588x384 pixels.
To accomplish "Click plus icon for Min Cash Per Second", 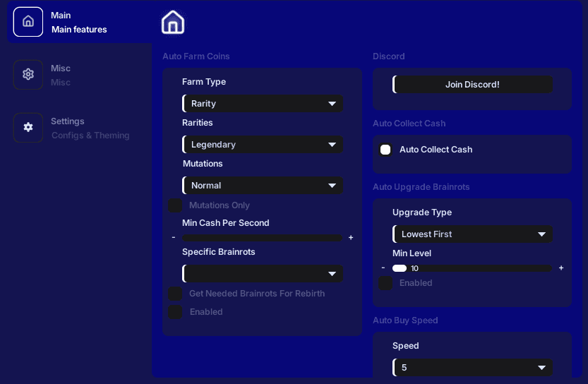I will (x=351, y=238).
